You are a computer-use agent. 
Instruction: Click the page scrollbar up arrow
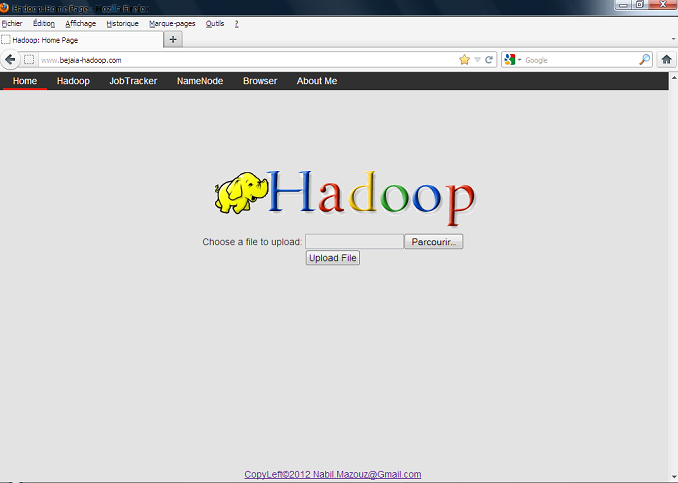point(674,78)
